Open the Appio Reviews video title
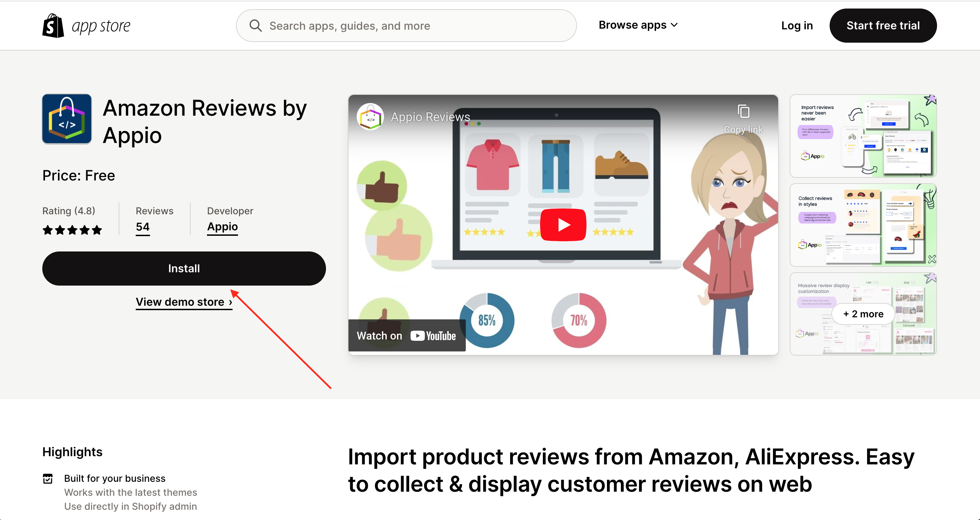This screenshot has width=980, height=520. (x=430, y=117)
